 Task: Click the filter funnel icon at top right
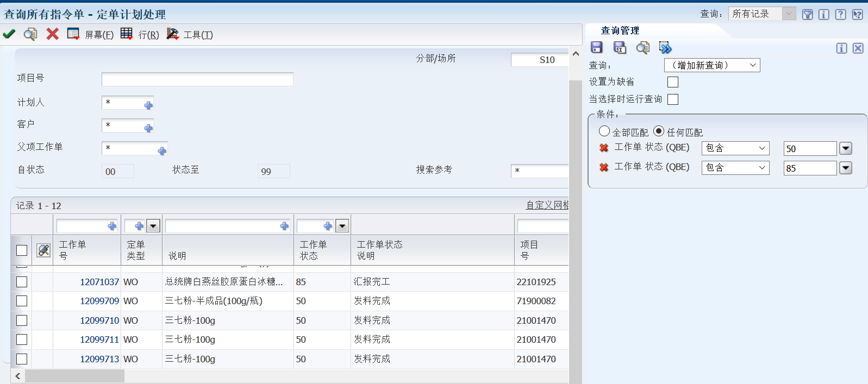tap(808, 15)
